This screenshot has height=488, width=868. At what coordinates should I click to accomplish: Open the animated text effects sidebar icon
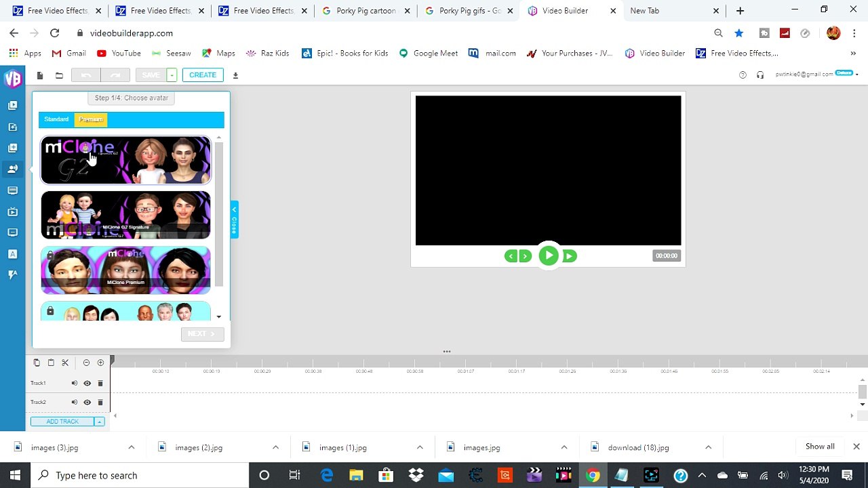12,274
